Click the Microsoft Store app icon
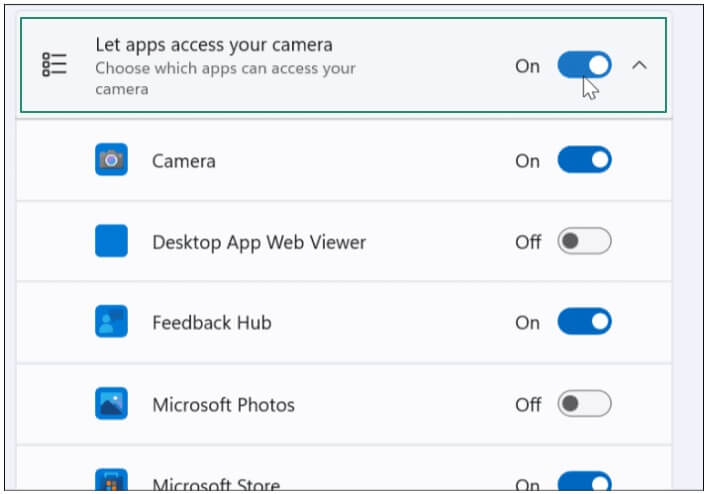 pyautogui.click(x=111, y=480)
